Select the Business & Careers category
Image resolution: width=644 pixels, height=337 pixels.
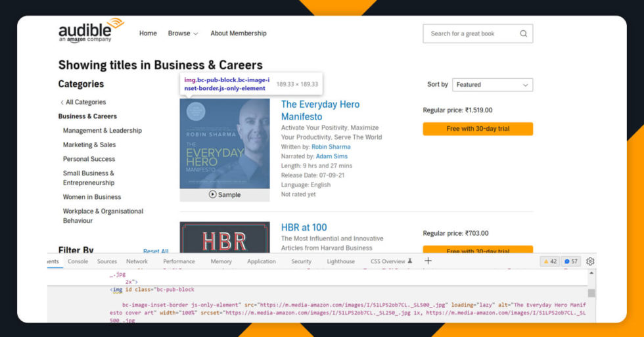point(87,116)
